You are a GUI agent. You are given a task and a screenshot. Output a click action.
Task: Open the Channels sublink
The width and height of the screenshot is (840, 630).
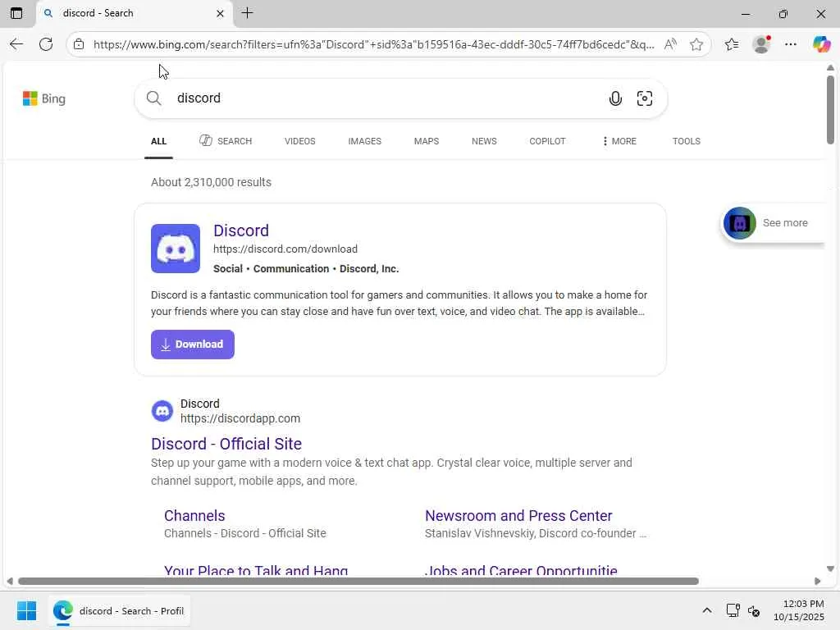click(194, 515)
